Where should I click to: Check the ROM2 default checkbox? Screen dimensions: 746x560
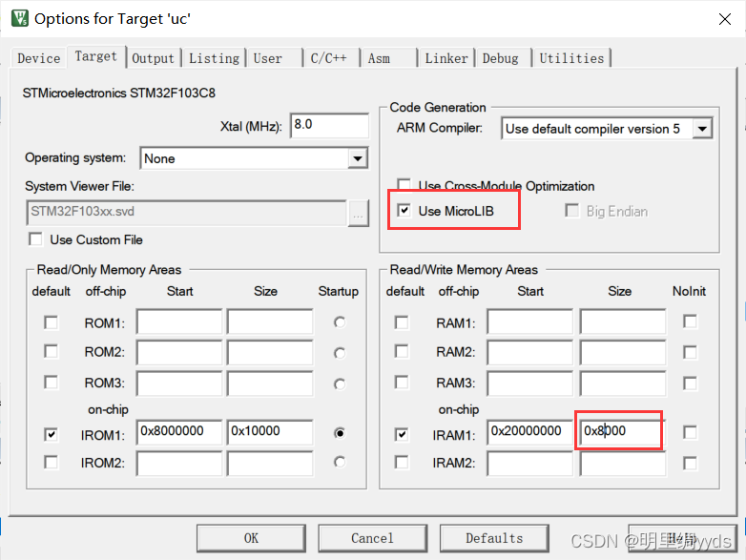(x=51, y=351)
